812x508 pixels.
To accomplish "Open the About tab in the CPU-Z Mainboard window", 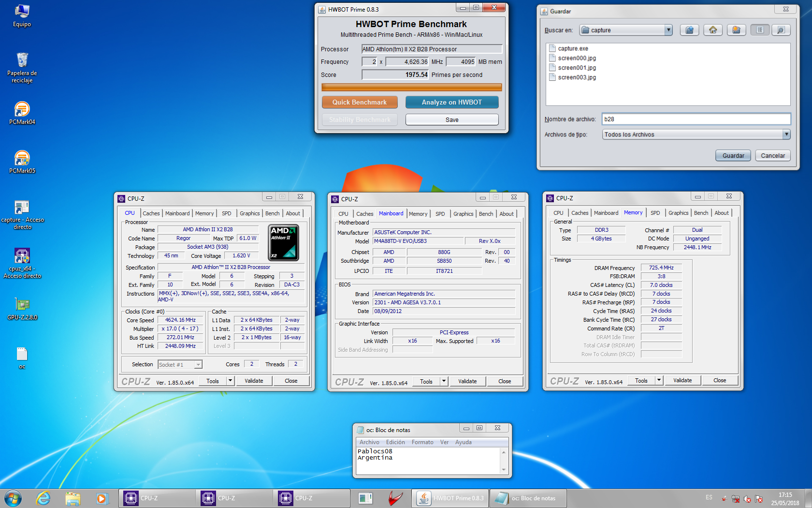I will click(507, 214).
